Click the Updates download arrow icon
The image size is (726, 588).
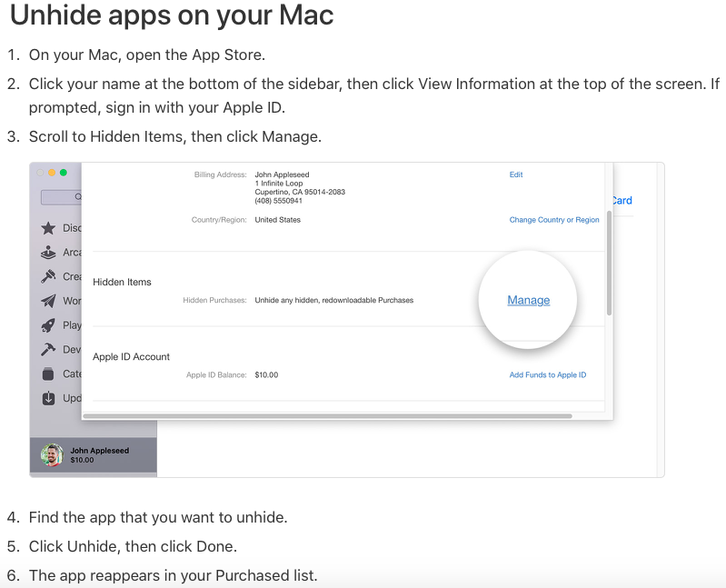tap(48, 398)
